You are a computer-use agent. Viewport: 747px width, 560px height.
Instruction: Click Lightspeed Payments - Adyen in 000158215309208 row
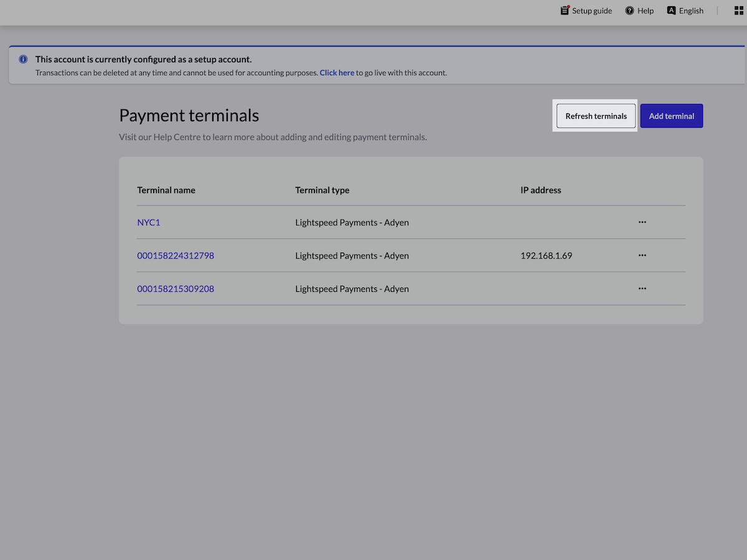[x=352, y=289]
